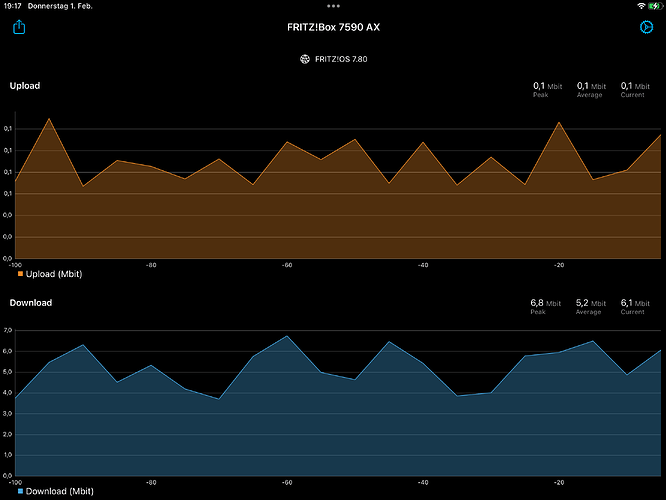
Task: Tap the blue play-circle icon at top right
Action: coord(646,27)
